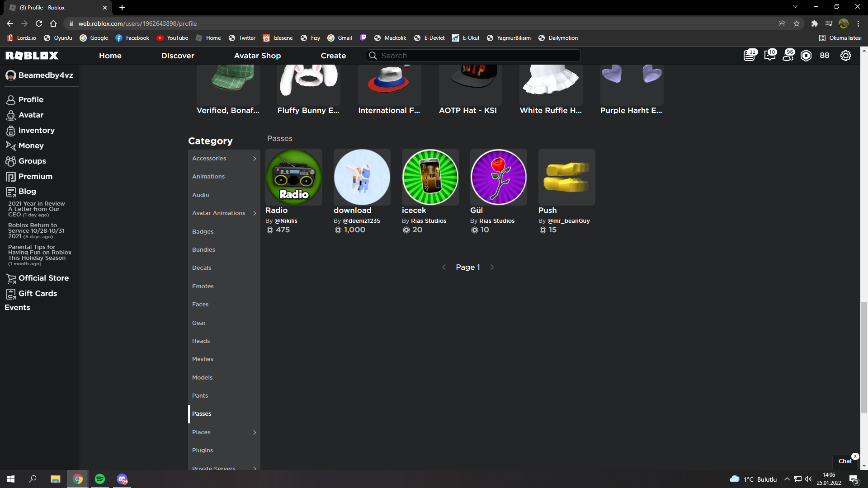The width and height of the screenshot is (868, 488).
Task: Select the Animations category
Action: click(224, 177)
